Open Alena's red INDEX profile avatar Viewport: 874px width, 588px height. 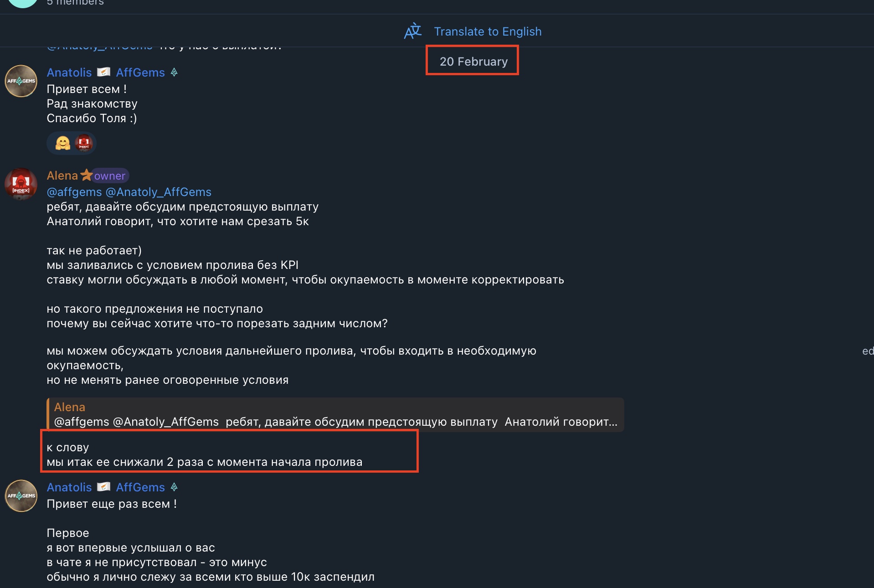21,184
